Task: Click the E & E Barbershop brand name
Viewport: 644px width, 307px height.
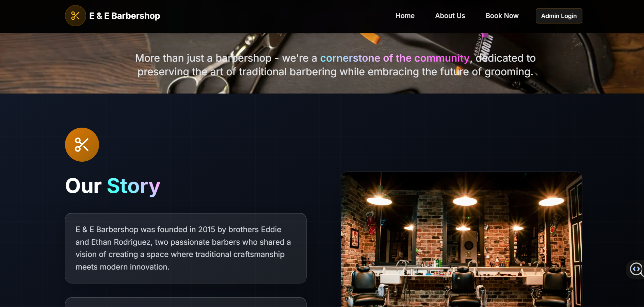Action: coord(125,16)
